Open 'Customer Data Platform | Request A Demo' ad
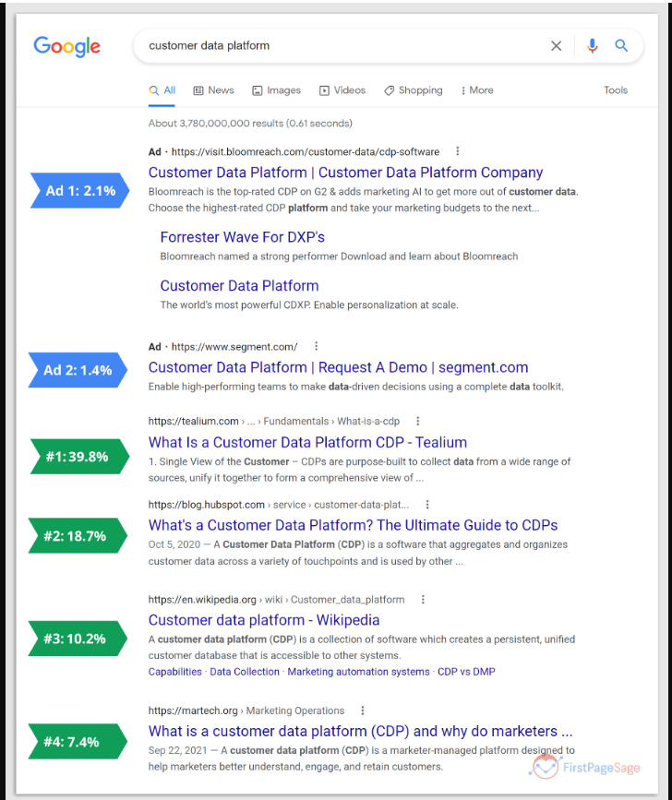The image size is (672, 800). pos(338,367)
